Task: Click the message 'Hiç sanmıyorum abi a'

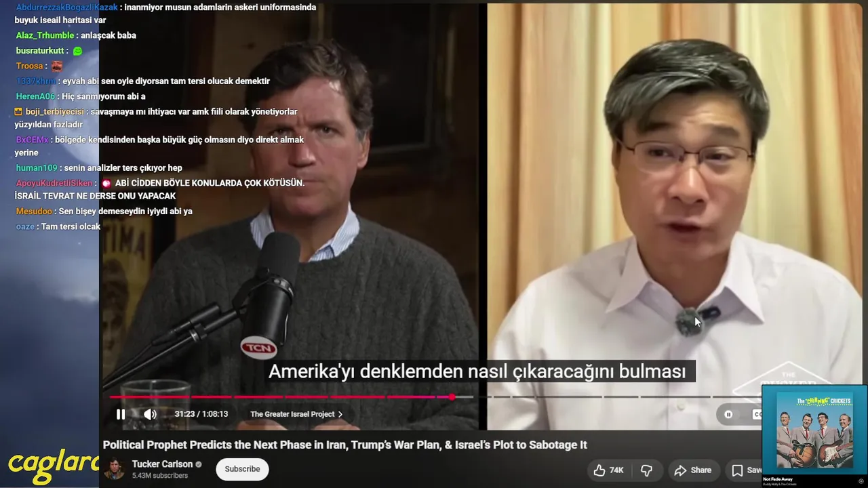Action: pos(104,96)
